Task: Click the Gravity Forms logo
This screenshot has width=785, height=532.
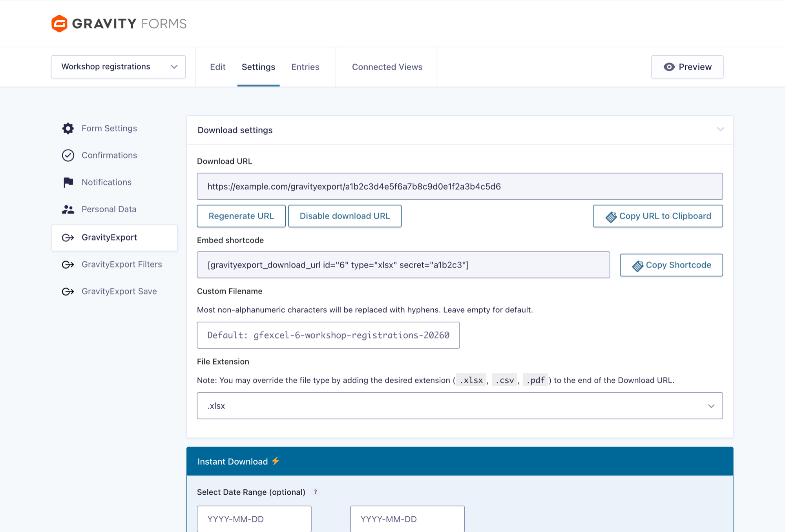Action: tap(119, 24)
